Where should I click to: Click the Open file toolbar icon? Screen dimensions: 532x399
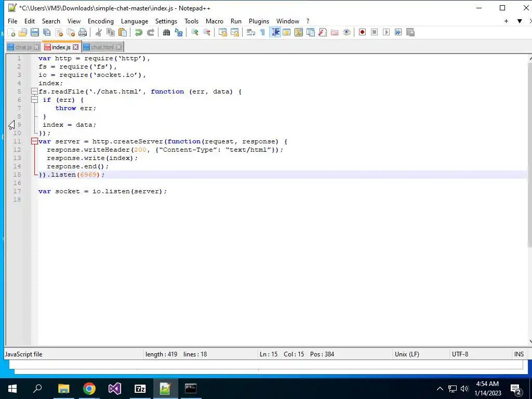click(23, 32)
